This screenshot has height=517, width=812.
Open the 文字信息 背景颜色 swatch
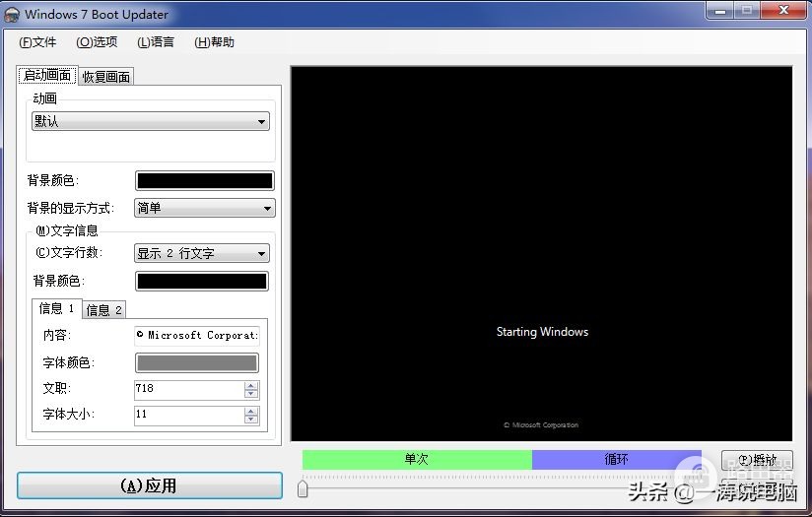tap(201, 282)
